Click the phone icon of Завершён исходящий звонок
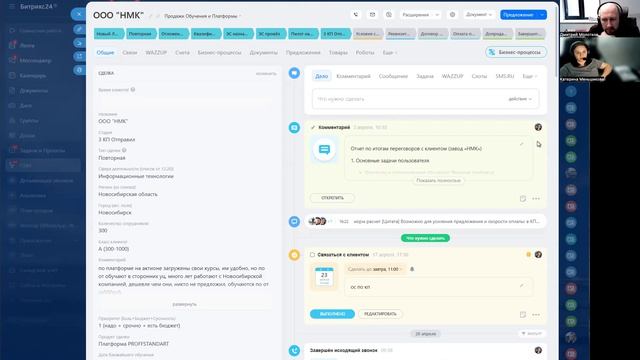 coord(294,351)
